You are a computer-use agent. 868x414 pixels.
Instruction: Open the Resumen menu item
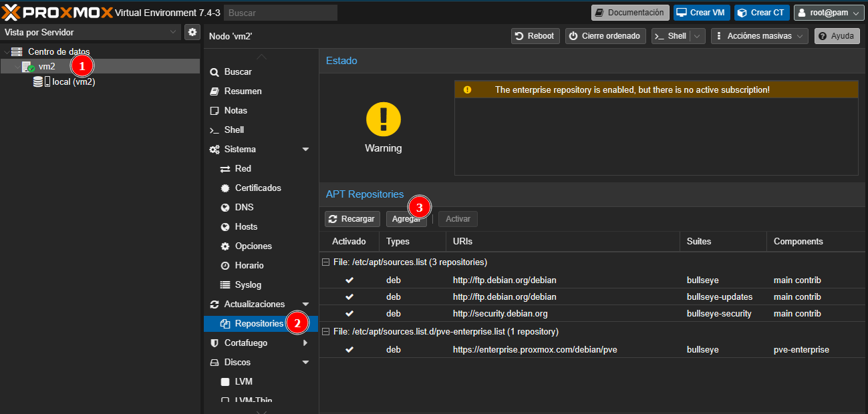[261, 91]
